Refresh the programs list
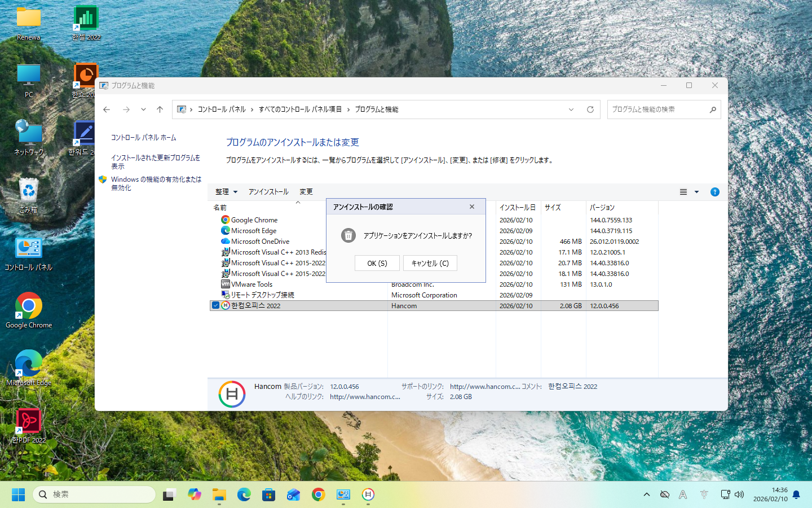Screen dimensions: 812x508 590,110
